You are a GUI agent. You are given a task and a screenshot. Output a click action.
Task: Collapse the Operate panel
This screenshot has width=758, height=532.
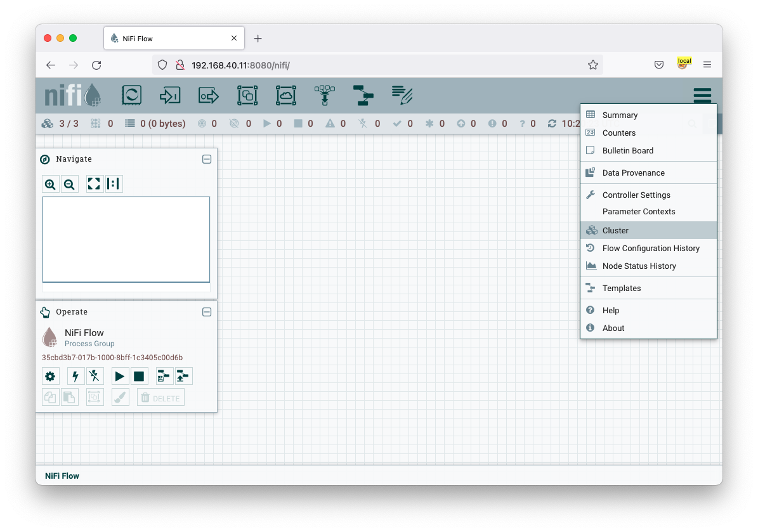pyautogui.click(x=207, y=312)
